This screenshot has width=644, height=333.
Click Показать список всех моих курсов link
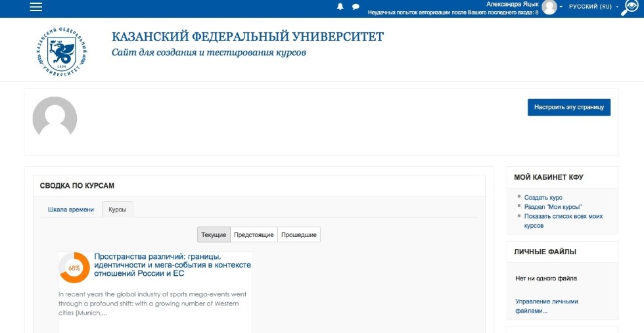[x=563, y=216]
